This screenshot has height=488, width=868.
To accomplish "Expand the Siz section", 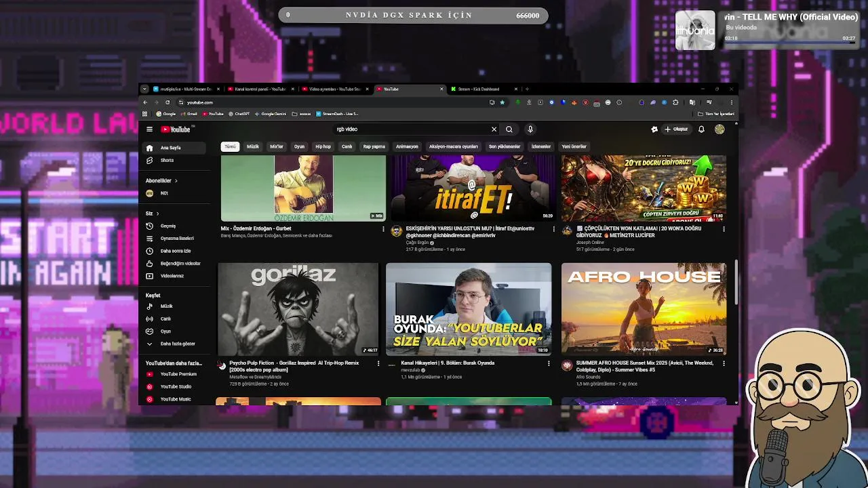I will coord(152,213).
